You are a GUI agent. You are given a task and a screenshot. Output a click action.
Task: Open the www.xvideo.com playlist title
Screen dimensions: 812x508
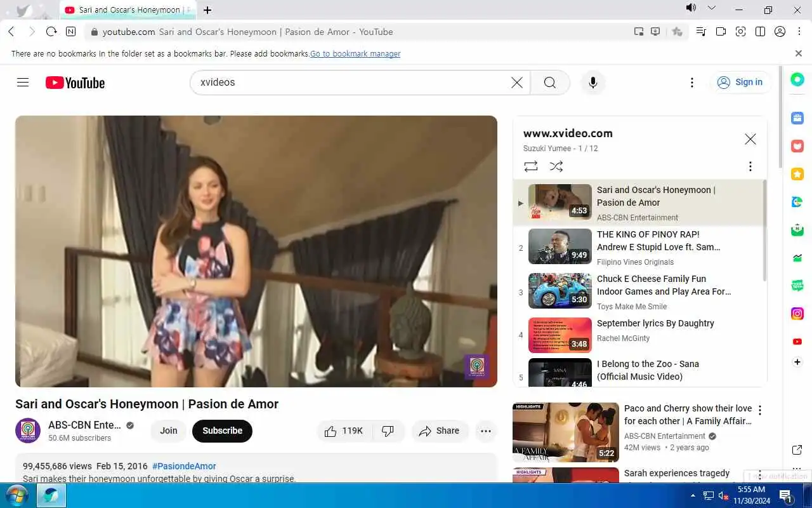(568, 133)
